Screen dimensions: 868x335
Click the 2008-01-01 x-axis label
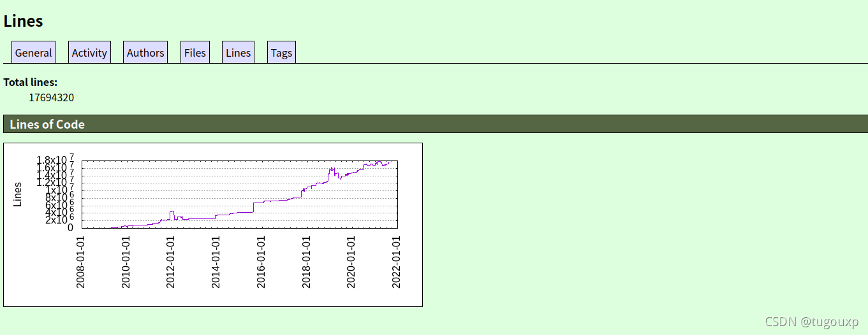click(80, 261)
